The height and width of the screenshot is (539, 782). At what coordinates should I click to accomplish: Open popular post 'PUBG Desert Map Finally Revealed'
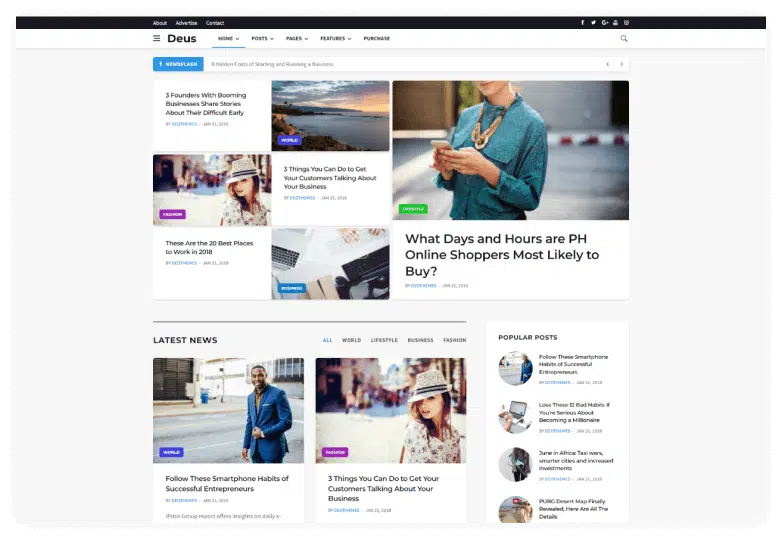573,509
